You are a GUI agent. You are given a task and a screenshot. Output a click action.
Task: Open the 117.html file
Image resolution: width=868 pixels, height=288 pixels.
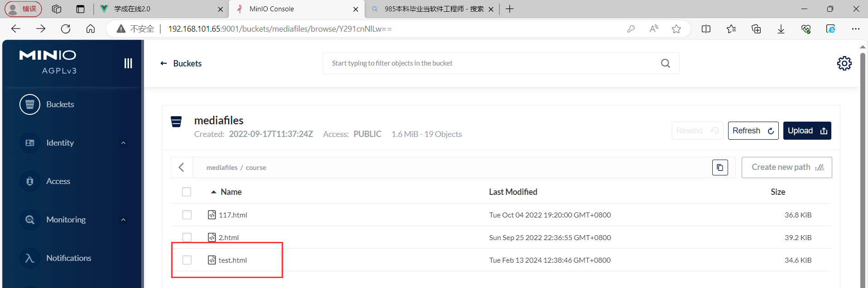point(233,215)
